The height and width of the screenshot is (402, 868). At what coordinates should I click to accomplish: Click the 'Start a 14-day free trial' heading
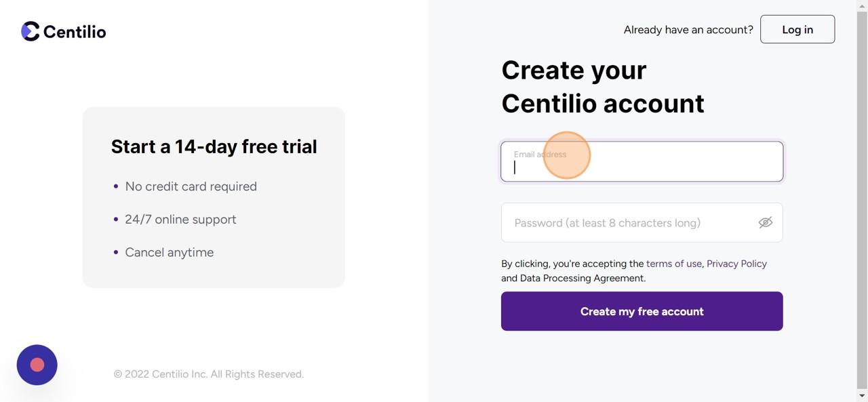pos(214,146)
